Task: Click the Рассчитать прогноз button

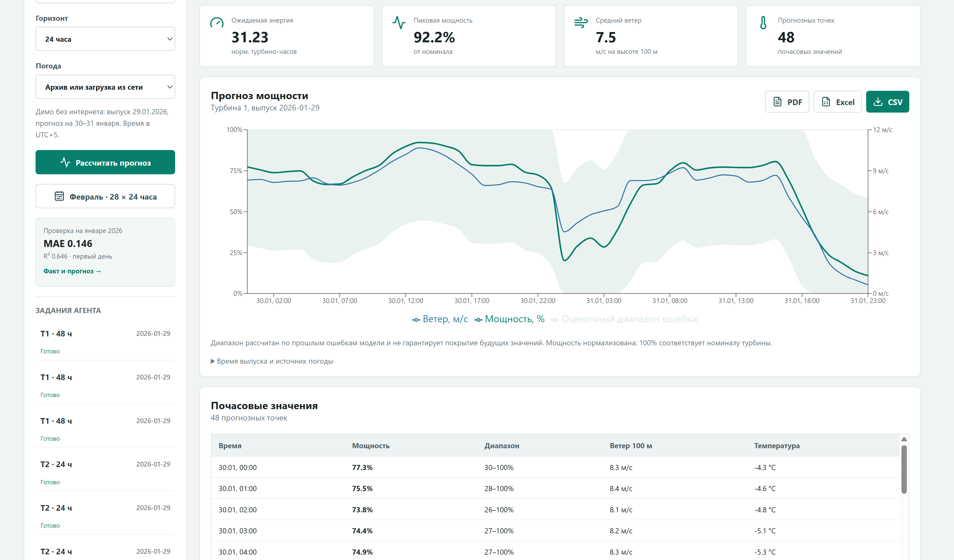Action: 105,163
